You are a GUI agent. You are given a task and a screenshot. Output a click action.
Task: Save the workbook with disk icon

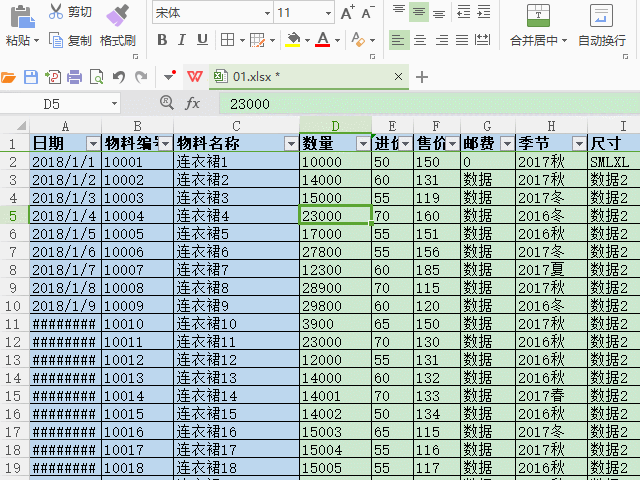[x=31, y=77]
